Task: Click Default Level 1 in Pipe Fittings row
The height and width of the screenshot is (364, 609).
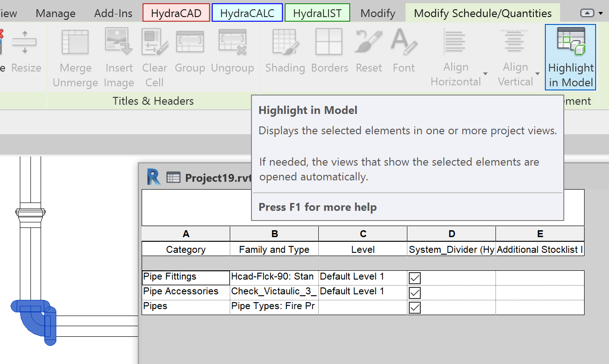Action: [363, 278]
